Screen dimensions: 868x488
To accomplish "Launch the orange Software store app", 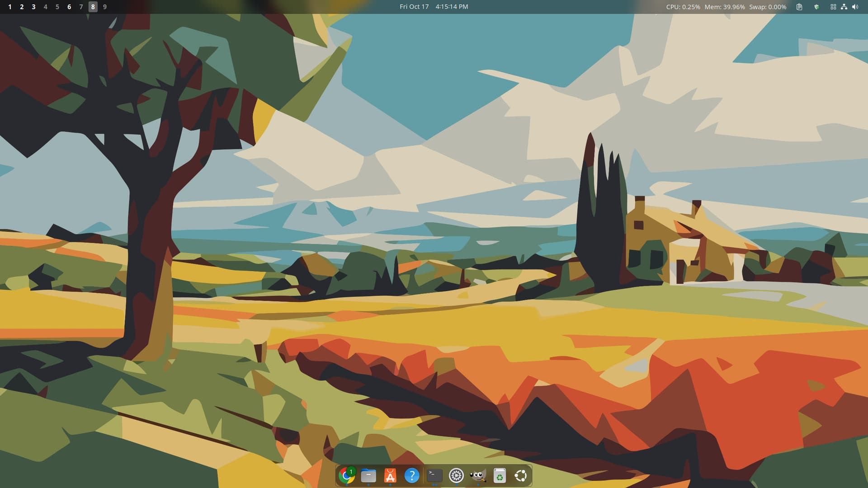I will click(x=390, y=475).
